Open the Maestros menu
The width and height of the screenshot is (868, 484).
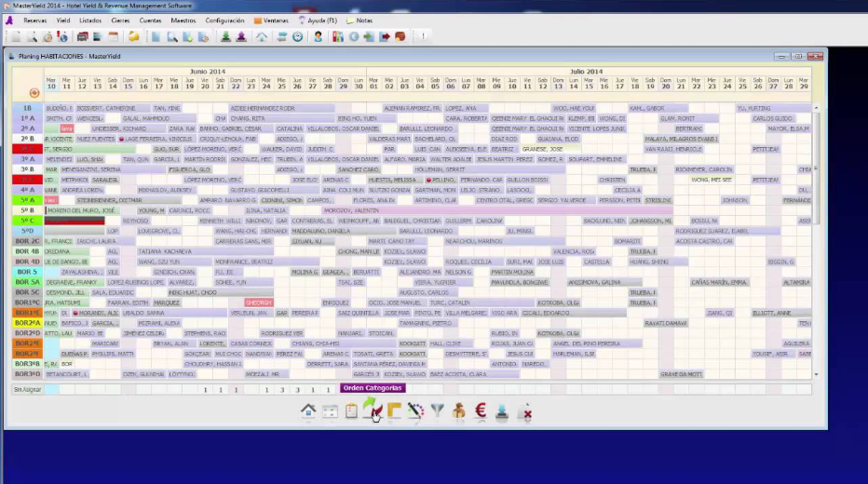183,20
